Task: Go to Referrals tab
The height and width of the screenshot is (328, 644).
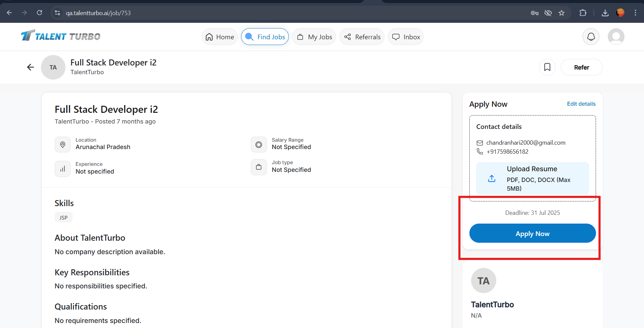Action: coord(362,37)
